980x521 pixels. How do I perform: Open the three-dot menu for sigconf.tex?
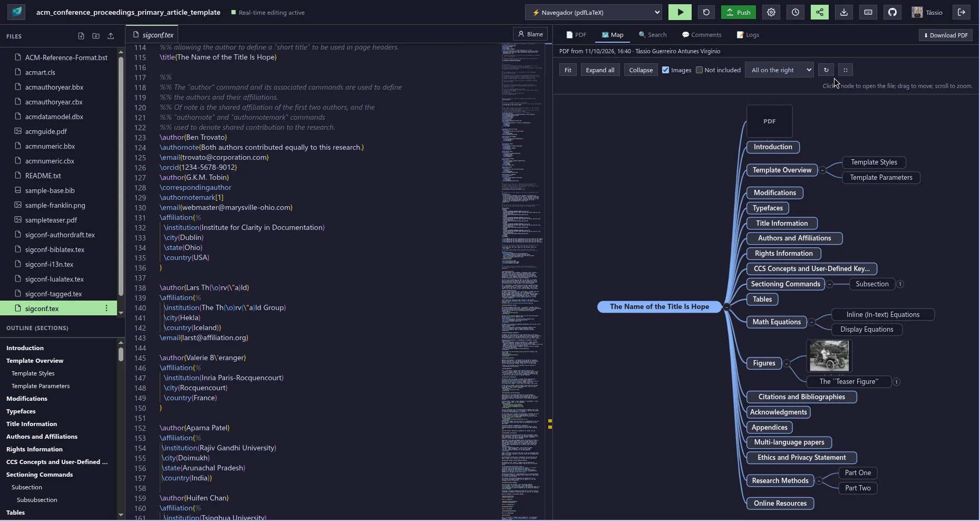tap(106, 308)
